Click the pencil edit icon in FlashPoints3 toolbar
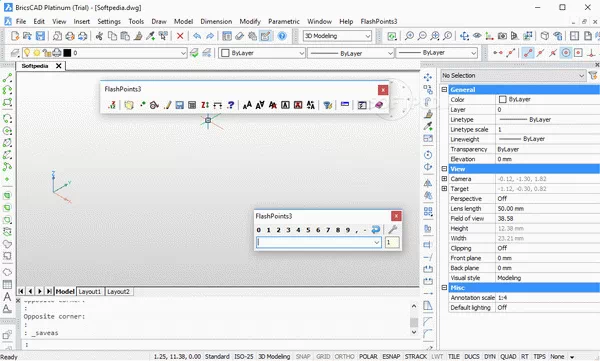 [x=167, y=105]
